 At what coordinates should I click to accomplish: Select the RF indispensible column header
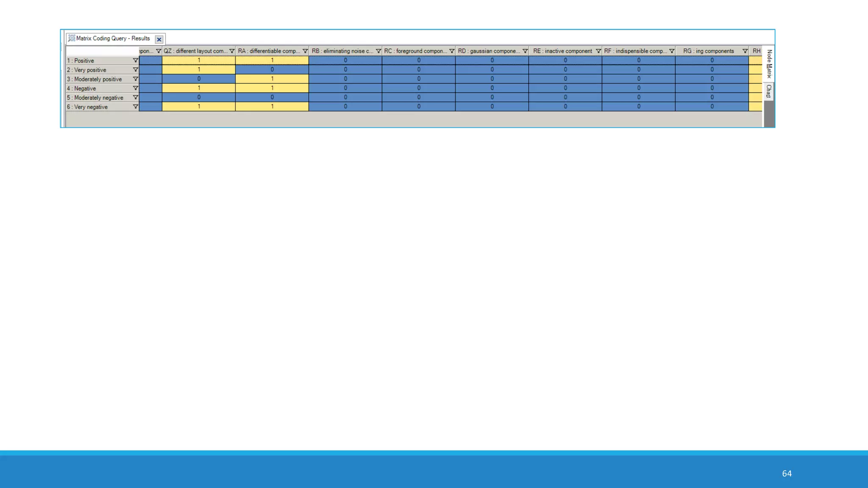pyautogui.click(x=635, y=51)
